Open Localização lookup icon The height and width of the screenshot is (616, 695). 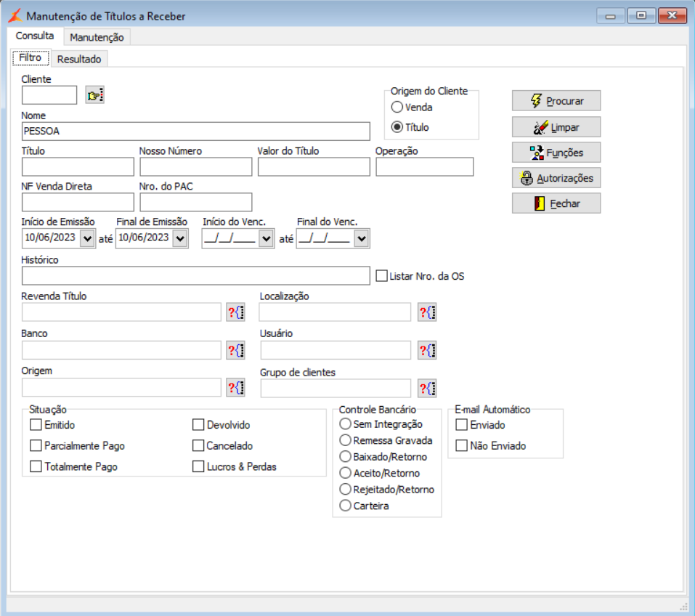pyautogui.click(x=427, y=312)
